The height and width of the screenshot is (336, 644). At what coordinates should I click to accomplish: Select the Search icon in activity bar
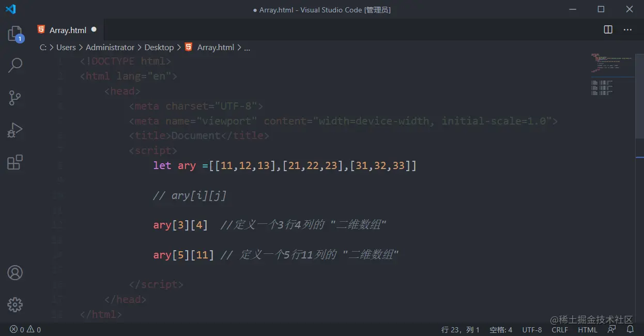14,65
